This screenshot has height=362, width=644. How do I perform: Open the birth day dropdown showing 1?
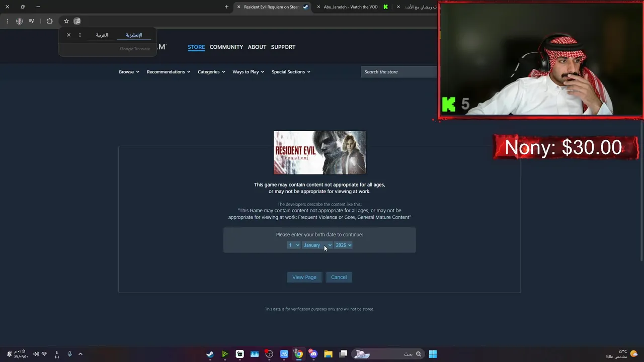tap(294, 245)
